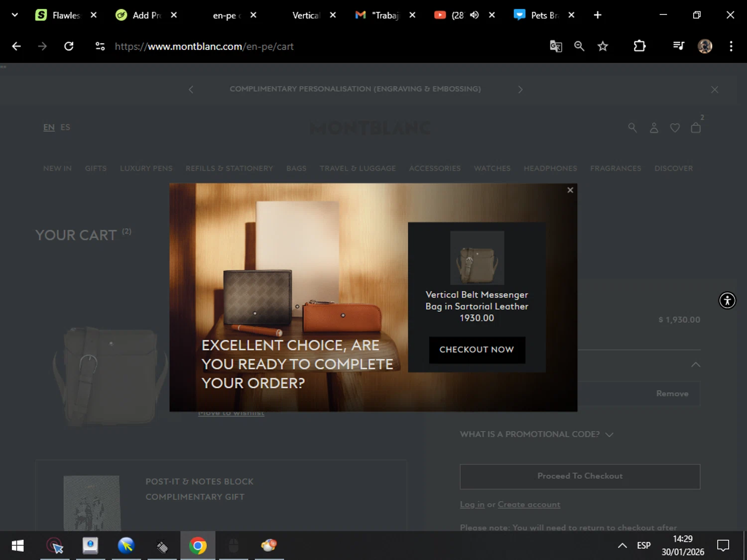
Task: Follow the Log in link
Action: pyautogui.click(x=472, y=504)
